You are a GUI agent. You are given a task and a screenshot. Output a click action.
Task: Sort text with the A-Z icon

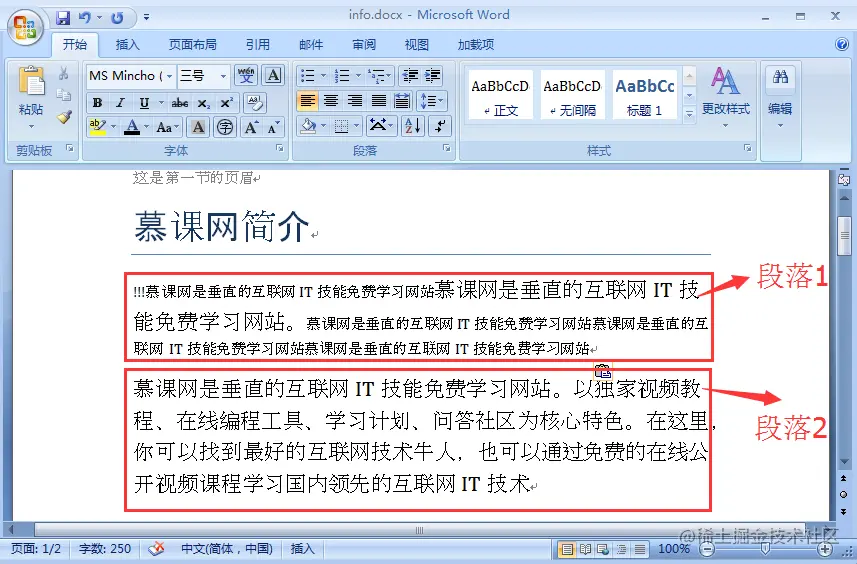pos(413,126)
